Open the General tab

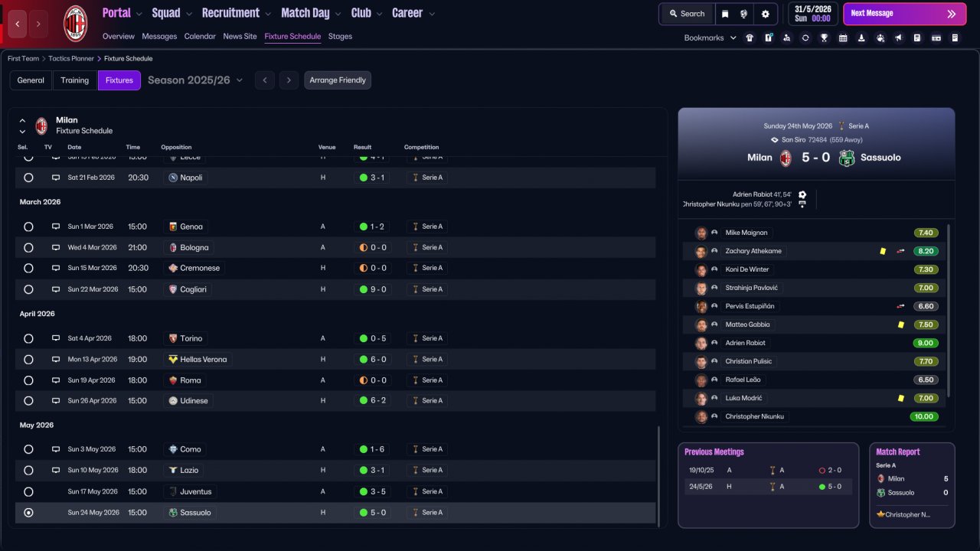(x=31, y=80)
